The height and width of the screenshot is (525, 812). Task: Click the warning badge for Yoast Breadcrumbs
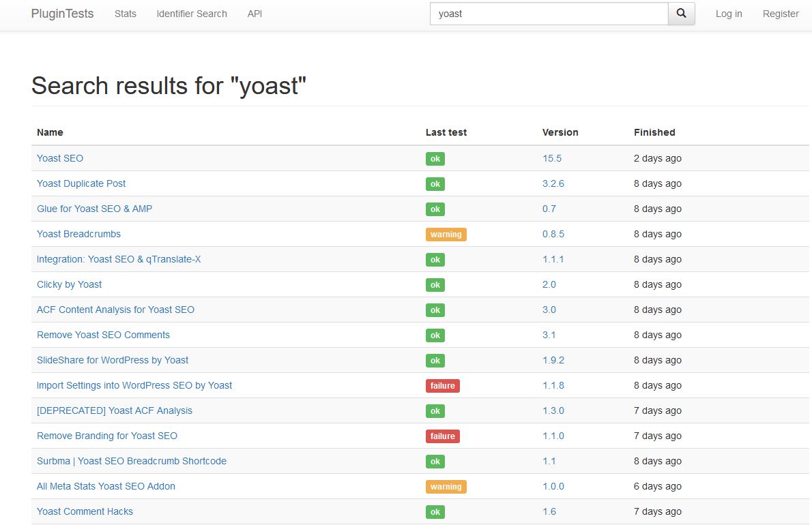tap(446, 235)
